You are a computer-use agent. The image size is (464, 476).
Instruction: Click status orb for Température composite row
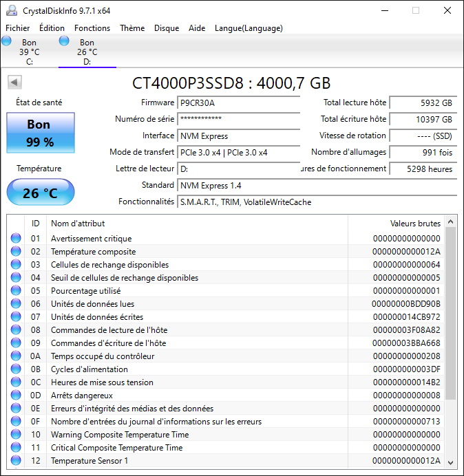[x=16, y=251]
